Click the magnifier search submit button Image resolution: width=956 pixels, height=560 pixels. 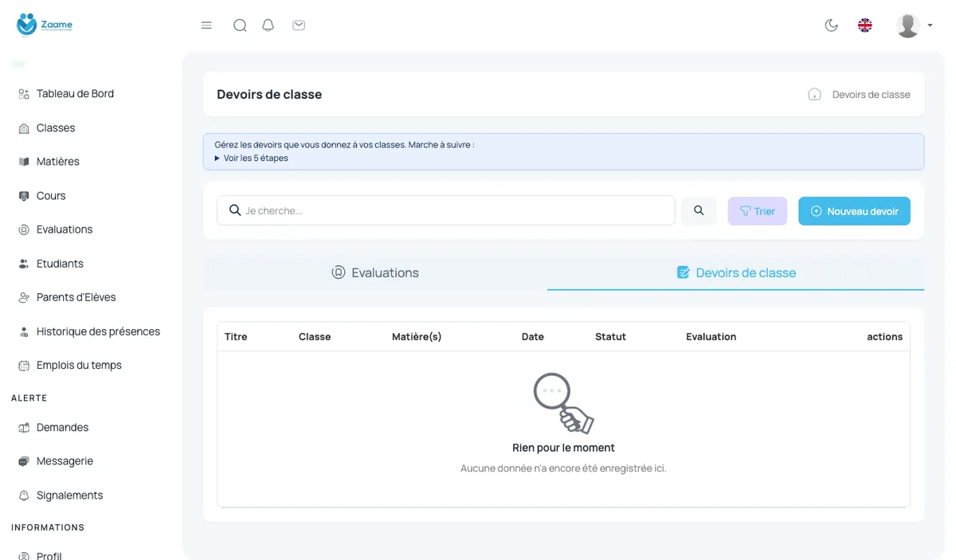click(x=699, y=210)
